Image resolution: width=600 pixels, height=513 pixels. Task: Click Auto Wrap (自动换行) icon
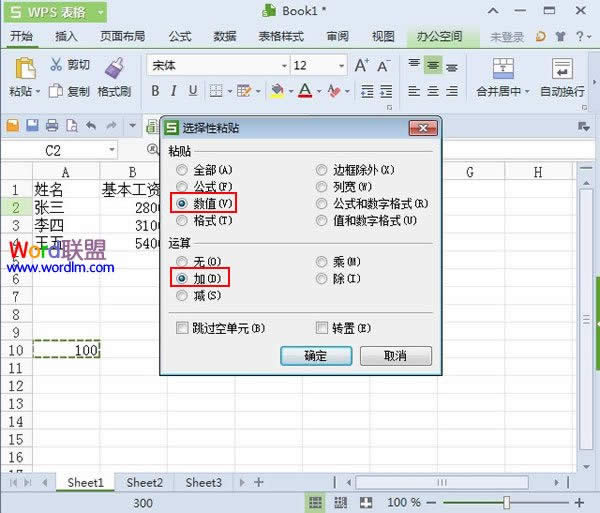[x=562, y=68]
